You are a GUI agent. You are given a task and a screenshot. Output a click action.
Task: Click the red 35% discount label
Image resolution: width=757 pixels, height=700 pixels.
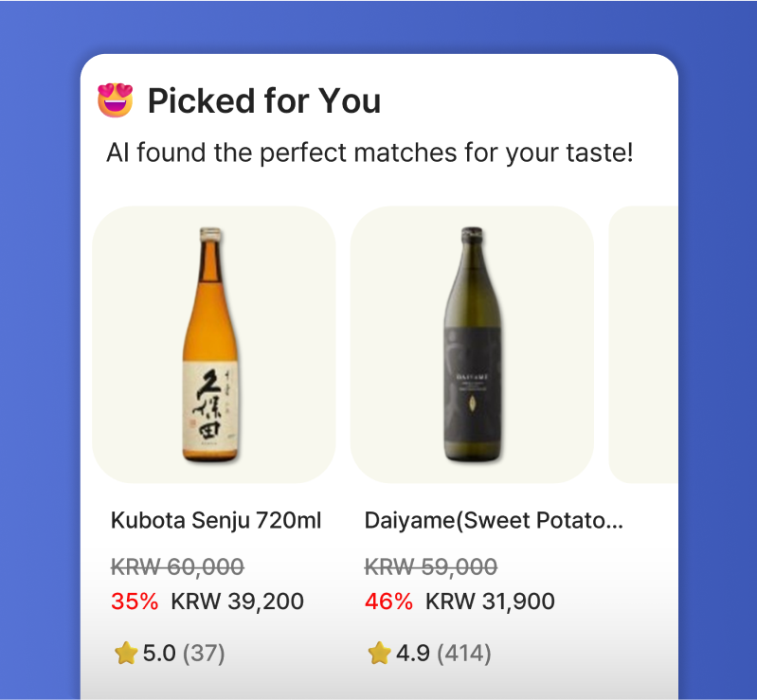tap(135, 601)
